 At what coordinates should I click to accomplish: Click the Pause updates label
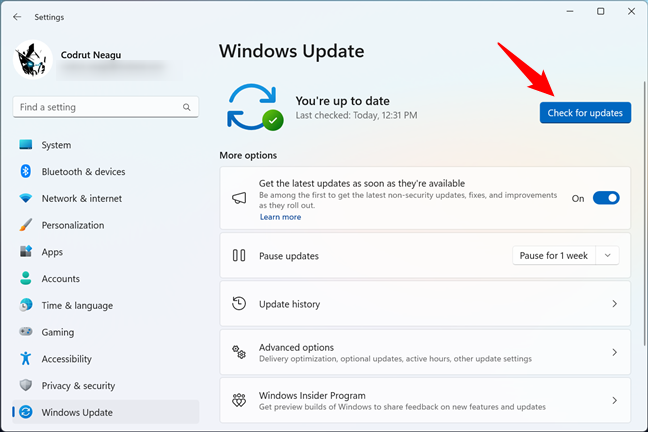click(x=289, y=256)
